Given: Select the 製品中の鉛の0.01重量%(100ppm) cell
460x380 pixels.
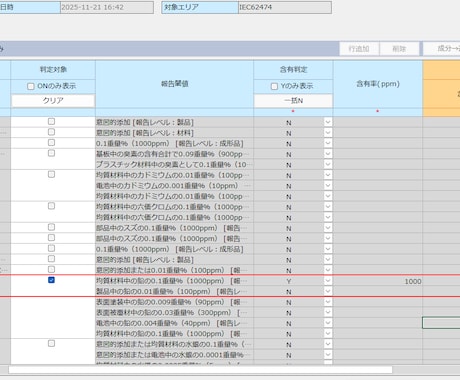Looking at the screenshot, I should (x=174, y=291).
